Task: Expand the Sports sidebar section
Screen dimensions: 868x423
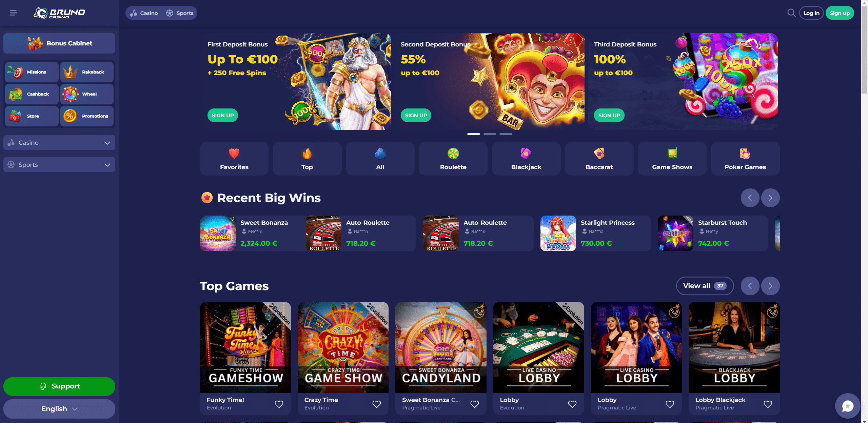Action: point(59,165)
